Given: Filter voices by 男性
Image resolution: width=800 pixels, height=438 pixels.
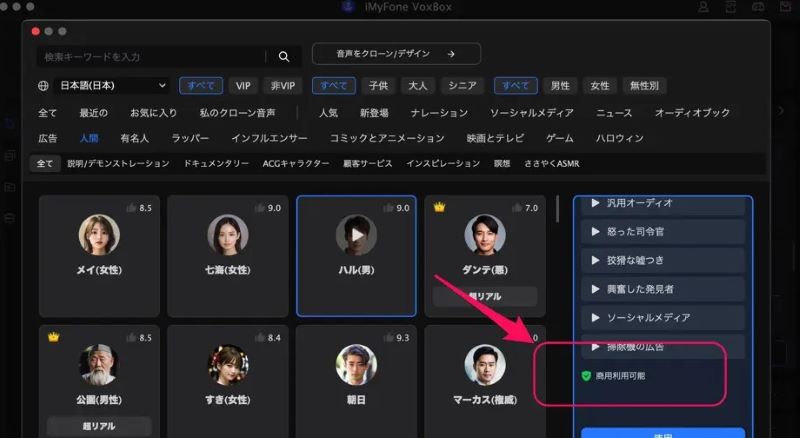Looking at the screenshot, I should [560, 86].
